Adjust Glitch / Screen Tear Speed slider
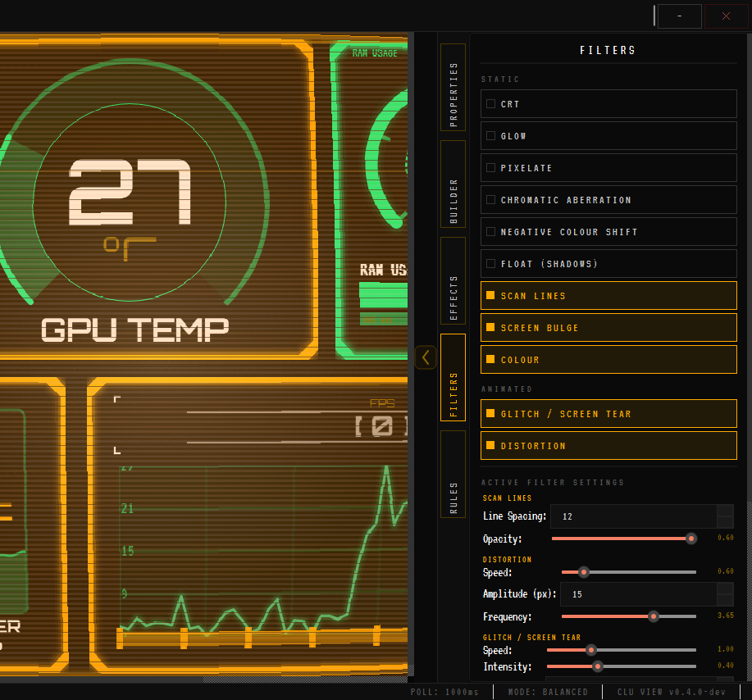752x700 pixels. pyautogui.click(x=622, y=650)
